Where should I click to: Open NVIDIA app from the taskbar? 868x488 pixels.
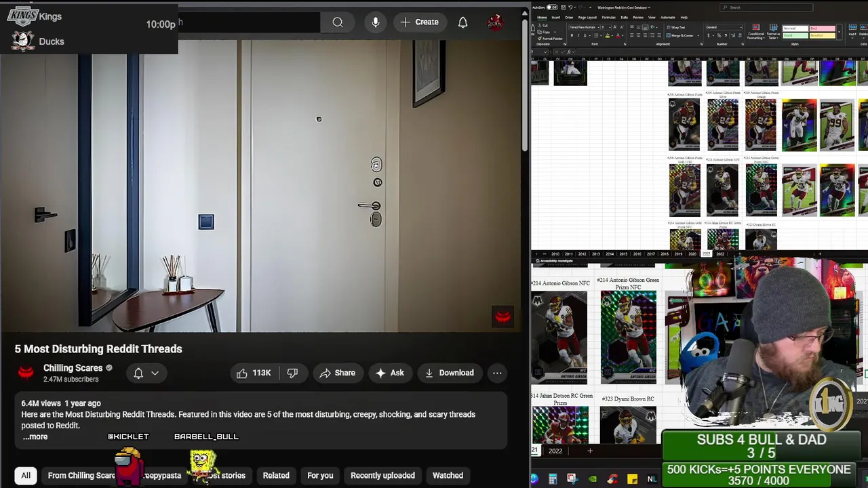coord(593,479)
